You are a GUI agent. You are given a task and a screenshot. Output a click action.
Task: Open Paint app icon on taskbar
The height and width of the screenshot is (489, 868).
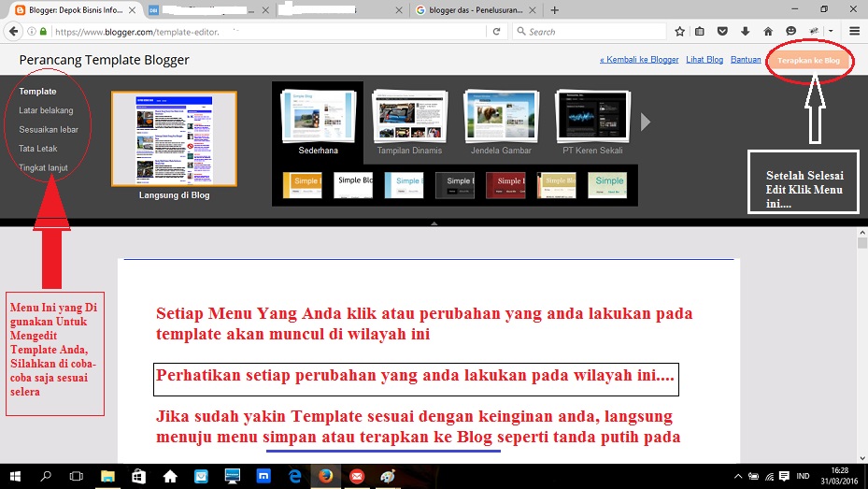coord(388,476)
